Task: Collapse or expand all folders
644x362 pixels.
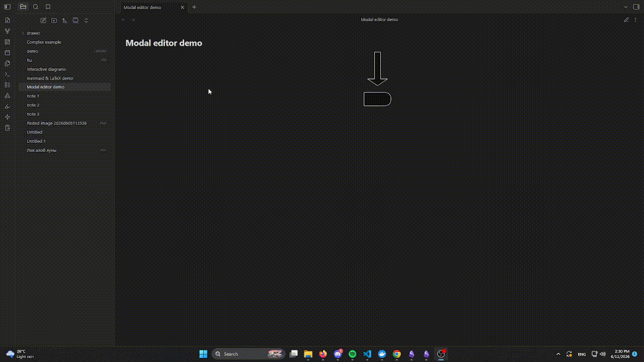Action: pos(86,21)
